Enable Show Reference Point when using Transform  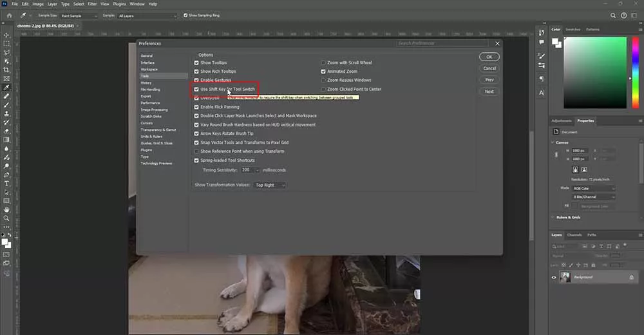[x=196, y=151]
